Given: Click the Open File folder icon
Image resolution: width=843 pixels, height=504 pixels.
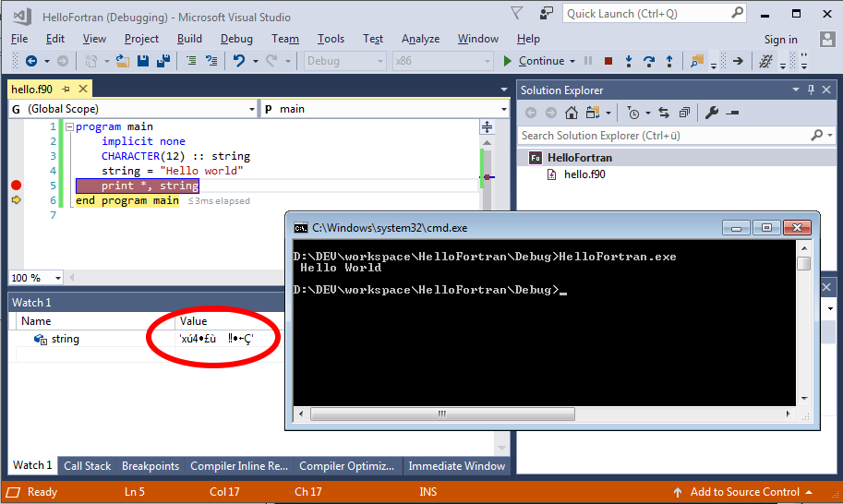Looking at the screenshot, I should [123, 61].
